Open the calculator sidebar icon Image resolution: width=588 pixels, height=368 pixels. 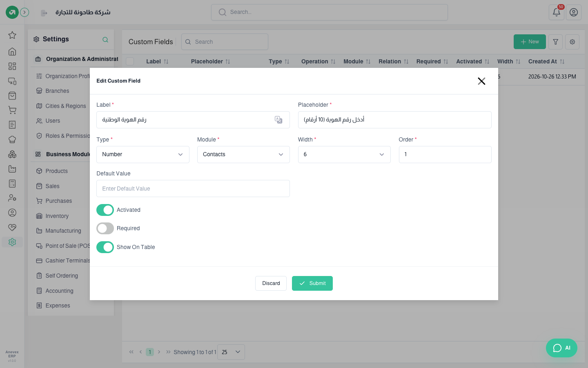12,184
